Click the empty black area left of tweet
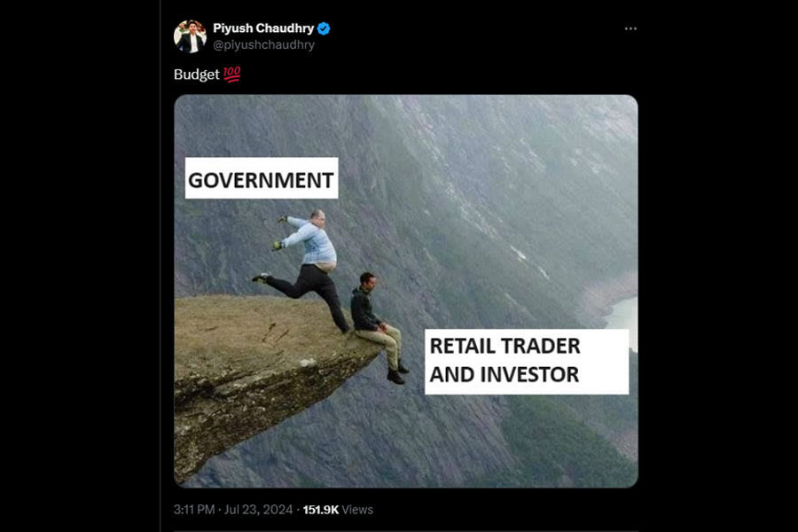 click(x=80, y=266)
